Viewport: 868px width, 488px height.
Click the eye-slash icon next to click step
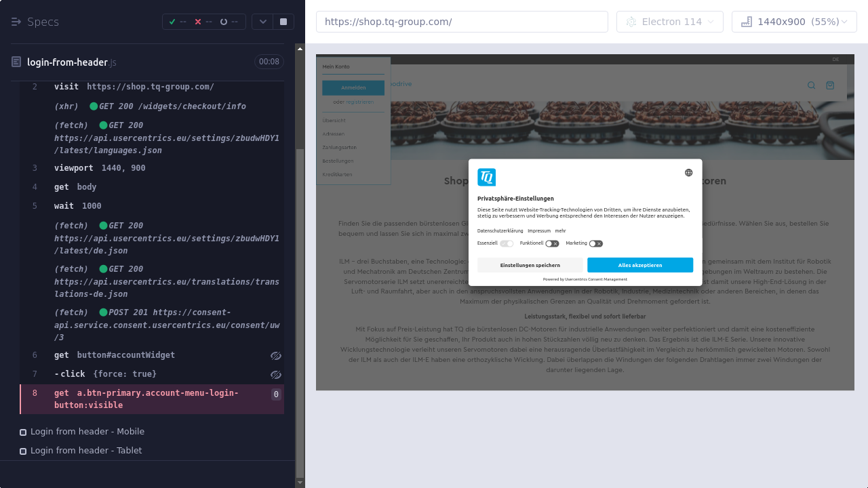[275, 375]
